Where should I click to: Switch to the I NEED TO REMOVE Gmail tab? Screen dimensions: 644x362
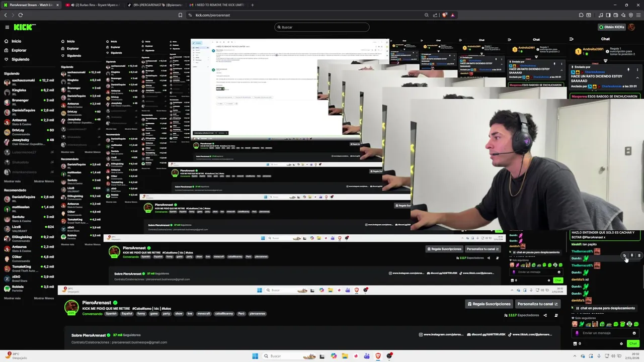tap(217, 5)
